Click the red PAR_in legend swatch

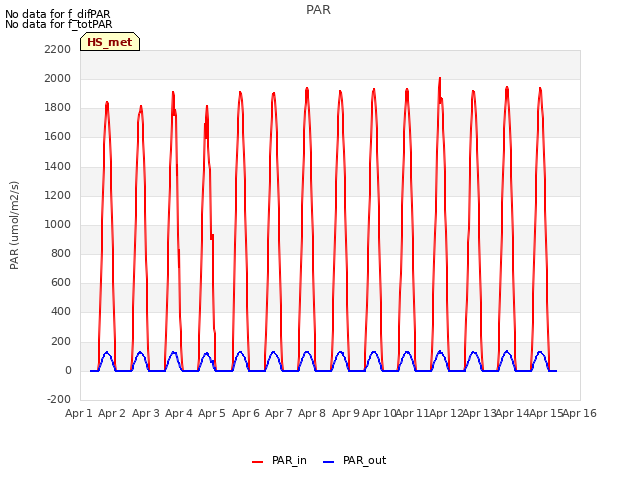[x=258, y=462]
